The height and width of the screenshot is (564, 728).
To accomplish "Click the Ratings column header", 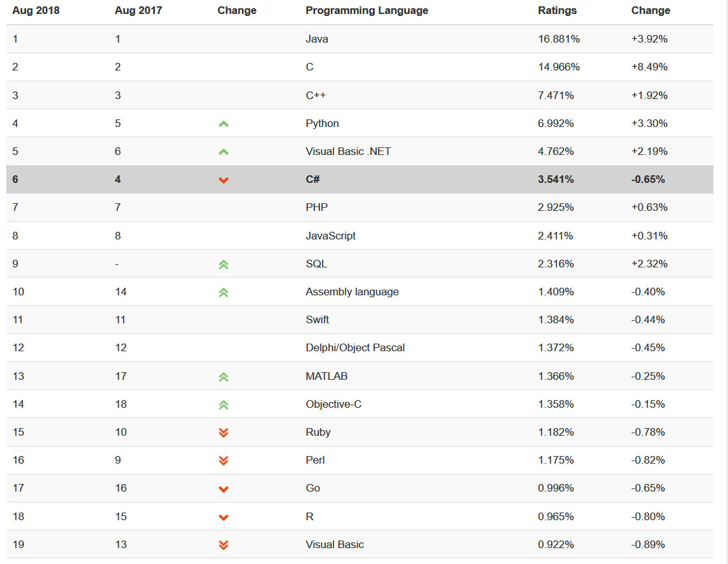I will click(557, 10).
